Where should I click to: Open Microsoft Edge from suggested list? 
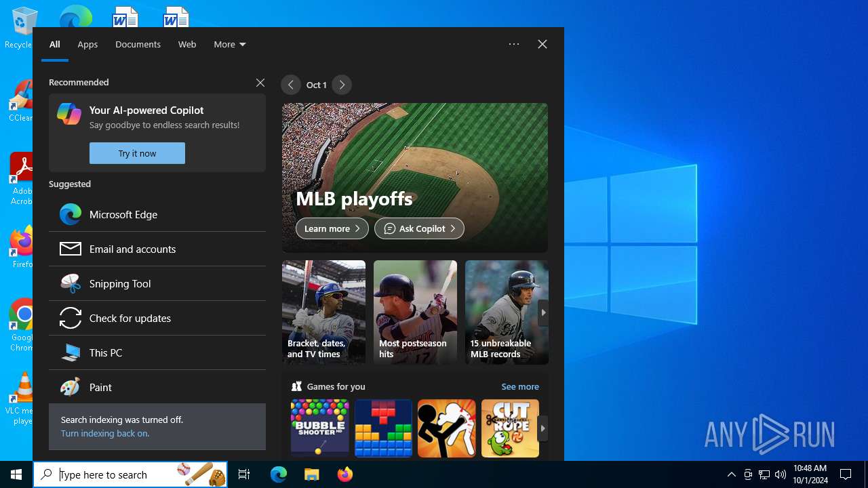click(x=157, y=214)
